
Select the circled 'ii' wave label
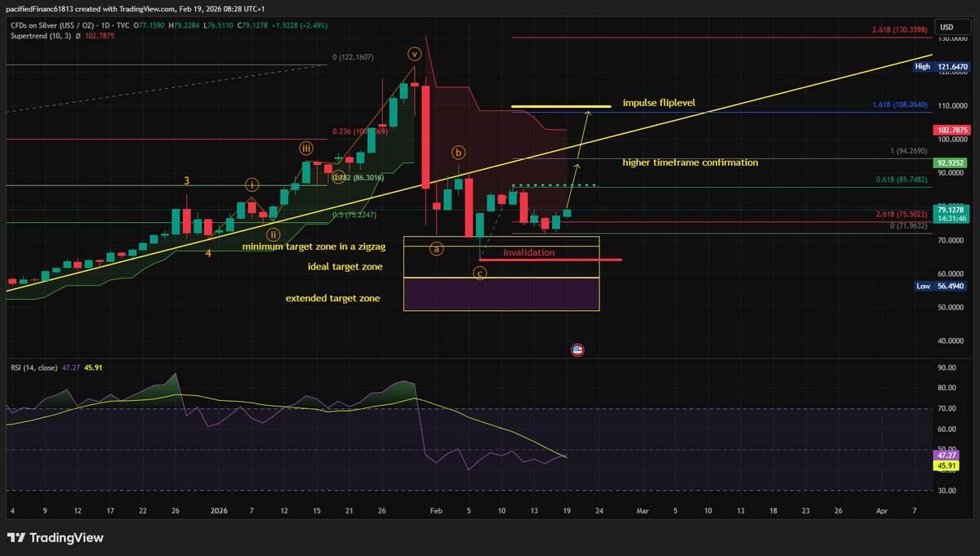(274, 234)
